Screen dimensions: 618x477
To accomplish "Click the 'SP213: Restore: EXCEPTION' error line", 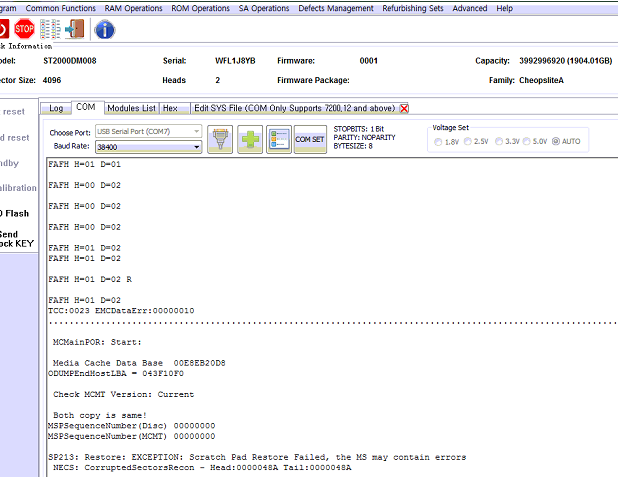I will pos(257,457).
